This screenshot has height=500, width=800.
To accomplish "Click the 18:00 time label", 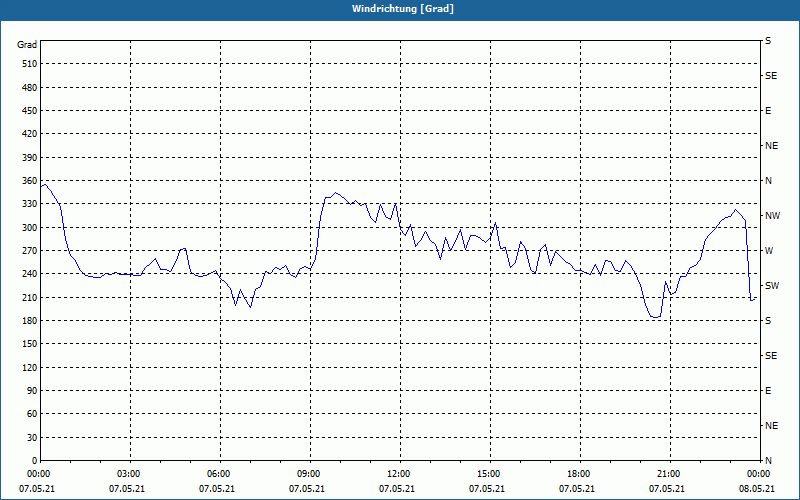I will point(580,473).
